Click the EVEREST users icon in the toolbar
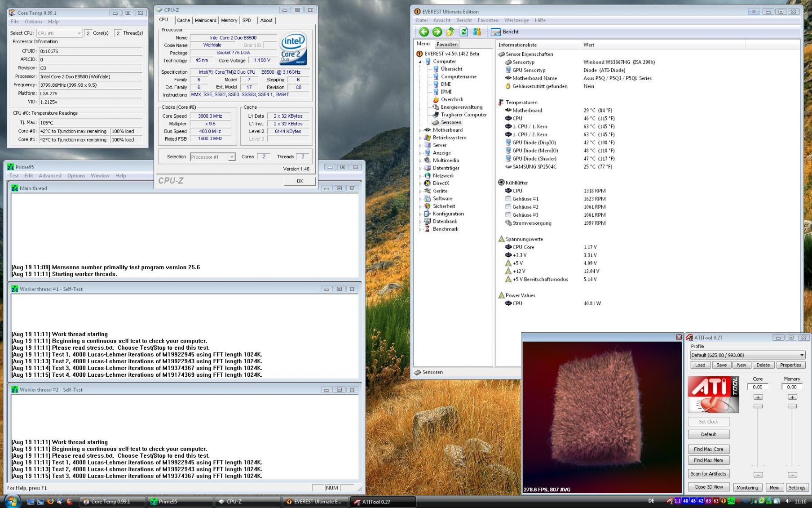Screen dimensions: 812x508 coord(477,32)
